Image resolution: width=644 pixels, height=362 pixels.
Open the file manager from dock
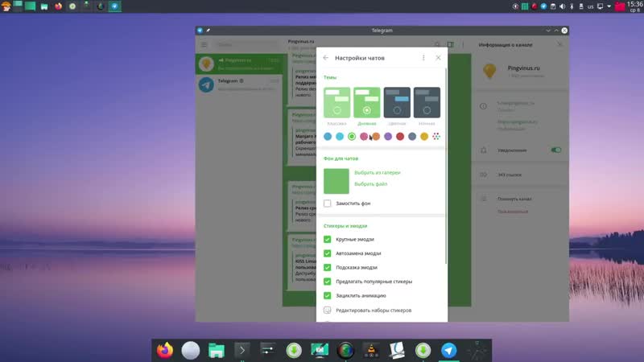pyautogui.click(x=216, y=351)
